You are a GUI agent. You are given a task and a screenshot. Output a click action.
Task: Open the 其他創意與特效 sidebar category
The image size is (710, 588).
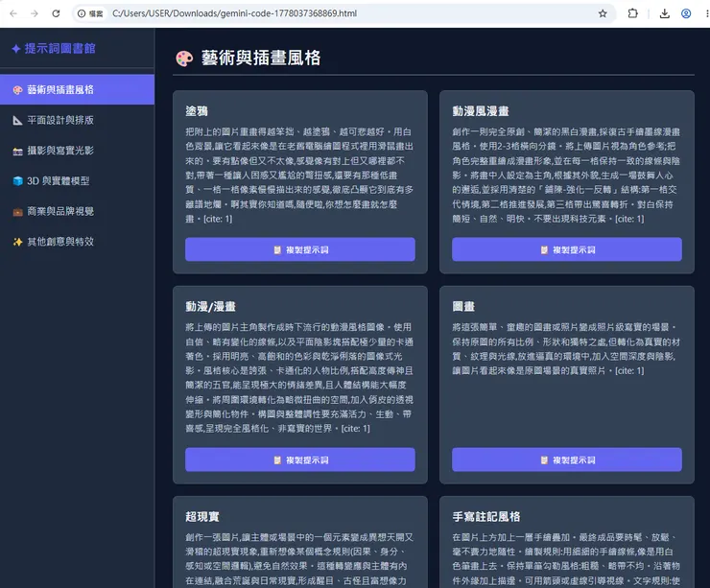[77, 242]
